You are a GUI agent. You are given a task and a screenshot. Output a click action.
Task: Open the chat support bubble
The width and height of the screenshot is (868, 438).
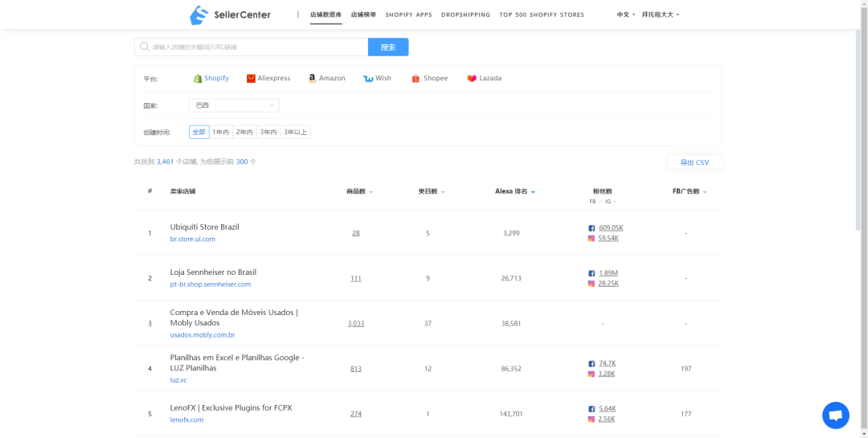[x=835, y=415]
